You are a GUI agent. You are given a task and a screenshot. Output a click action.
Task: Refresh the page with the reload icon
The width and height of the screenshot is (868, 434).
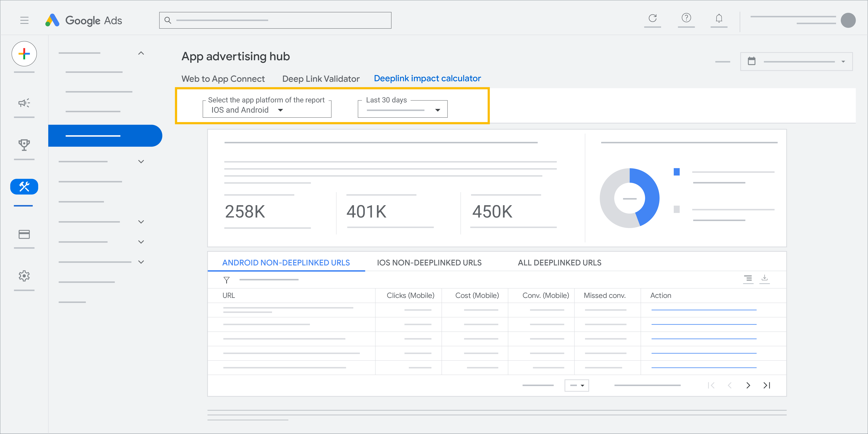(x=652, y=18)
